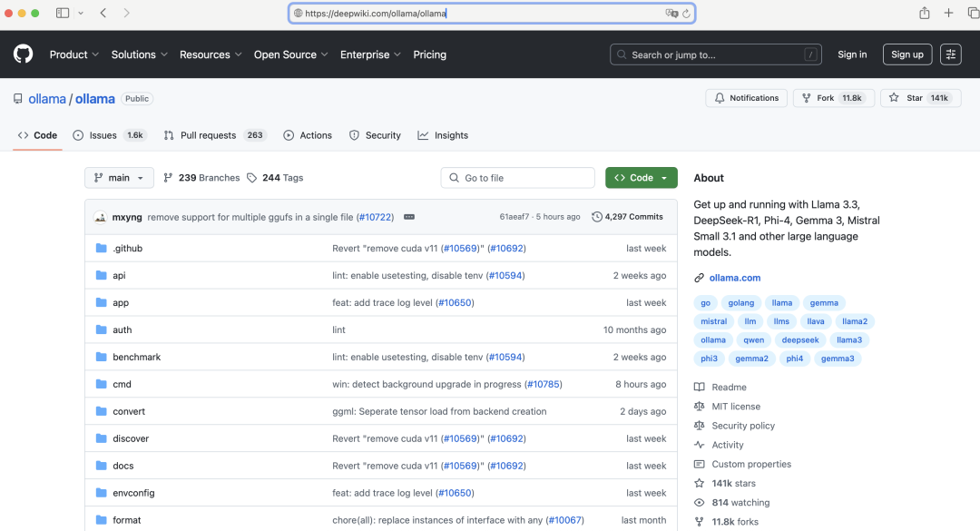Click the branches icon beside 239 Branches
This screenshot has width=980, height=531.
point(168,178)
